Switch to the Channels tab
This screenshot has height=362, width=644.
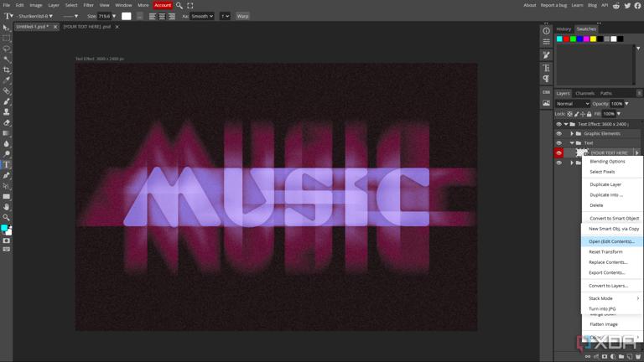(584, 93)
